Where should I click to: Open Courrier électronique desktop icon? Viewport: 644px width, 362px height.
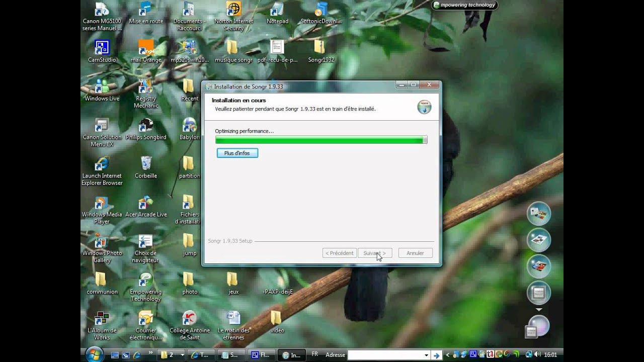point(146,326)
